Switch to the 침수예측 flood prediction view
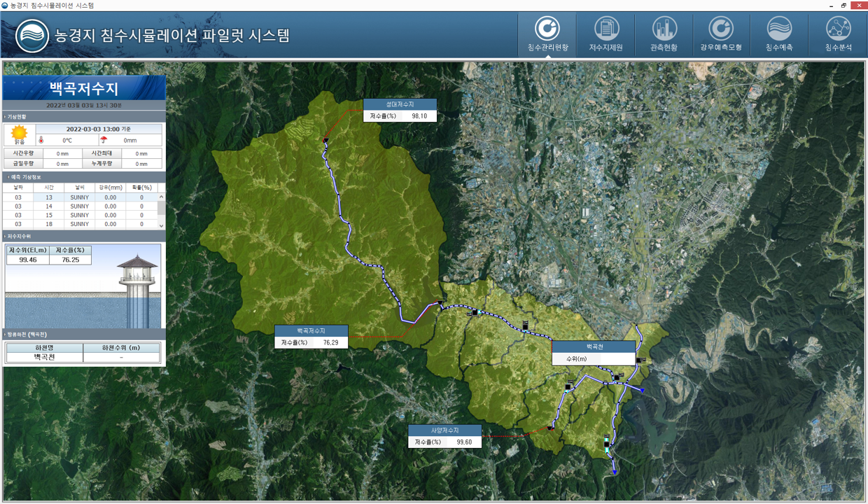 tap(778, 34)
